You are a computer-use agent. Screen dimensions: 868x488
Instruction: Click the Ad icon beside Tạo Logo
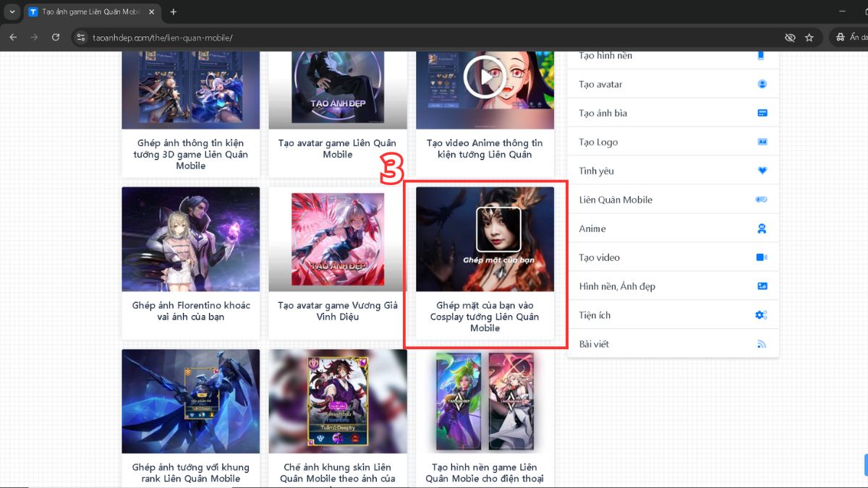pos(762,142)
